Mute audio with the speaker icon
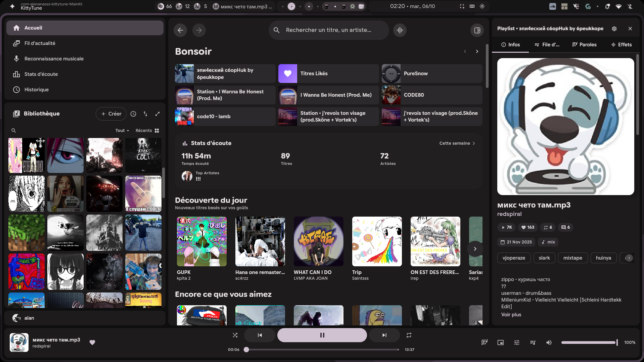The width and height of the screenshot is (644, 362). point(549,343)
